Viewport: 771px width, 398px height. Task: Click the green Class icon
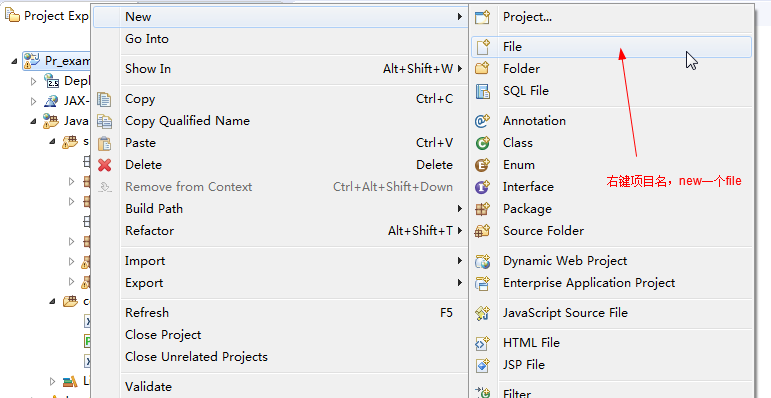tap(482, 143)
